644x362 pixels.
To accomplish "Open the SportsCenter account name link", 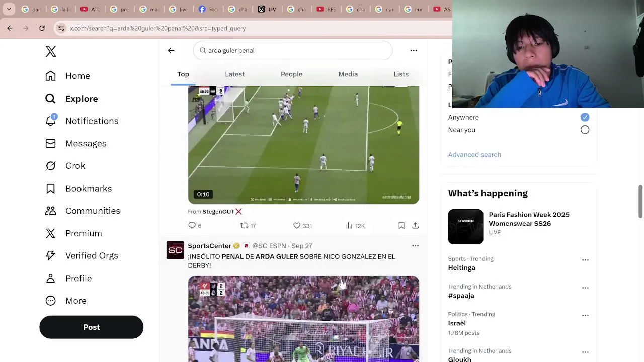I will pyautogui.click(x=210, y=246).
